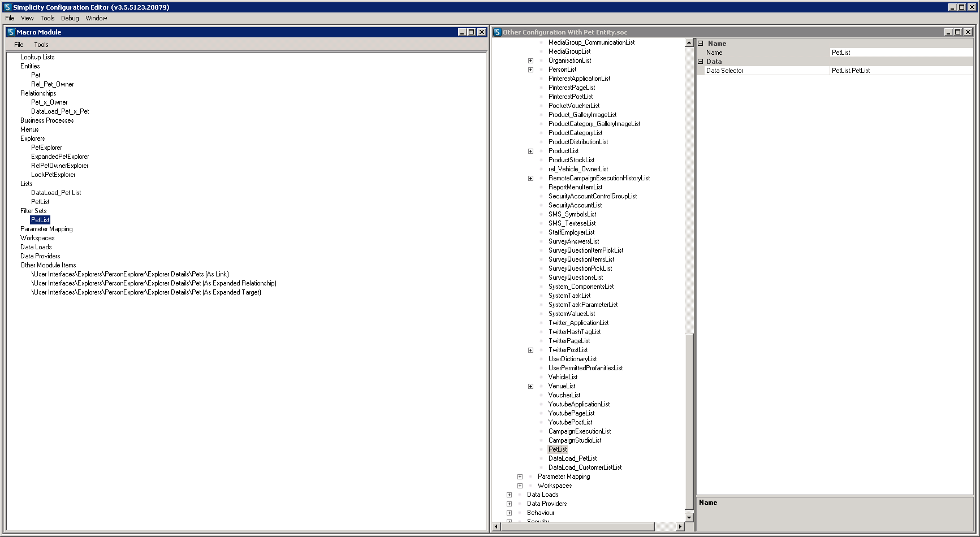Click the Other Configuration window icon
980x537 pixels.
pos(497,32)
